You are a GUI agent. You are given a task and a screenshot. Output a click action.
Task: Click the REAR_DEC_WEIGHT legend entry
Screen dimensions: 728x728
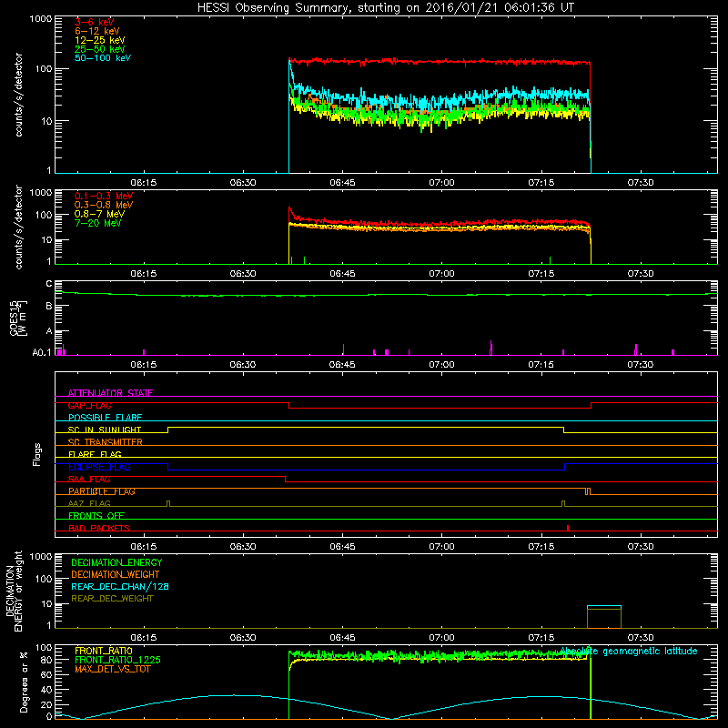click(112, 599)
